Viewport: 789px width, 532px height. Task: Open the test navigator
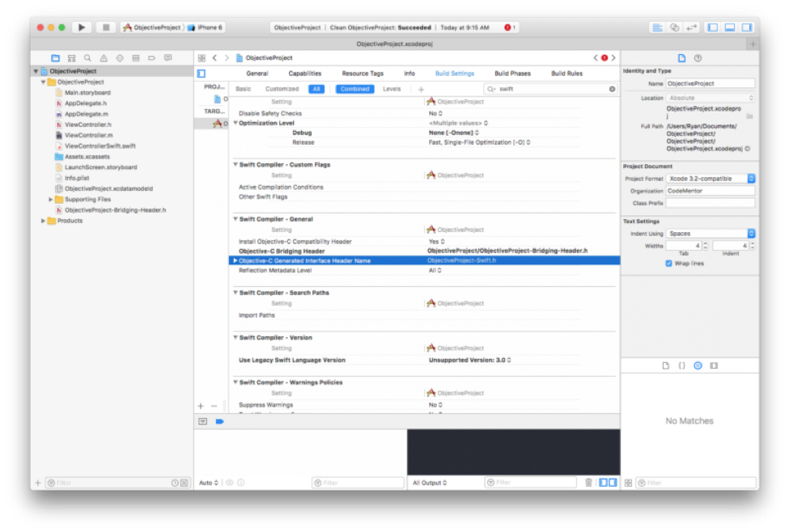click(120, 58)
